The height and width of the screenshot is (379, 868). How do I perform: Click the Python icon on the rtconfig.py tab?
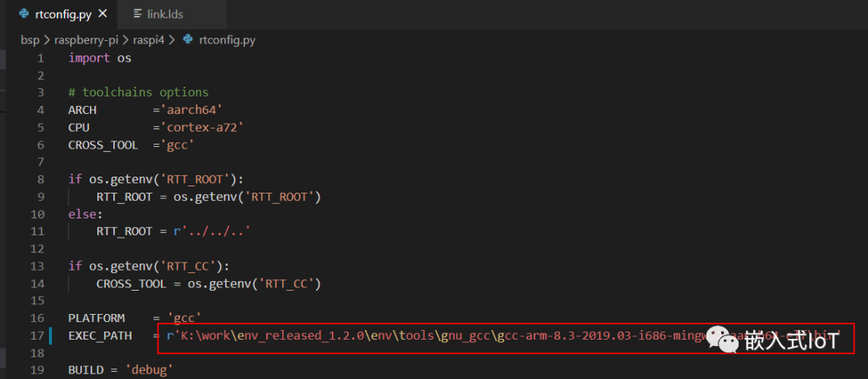(24, 14)
